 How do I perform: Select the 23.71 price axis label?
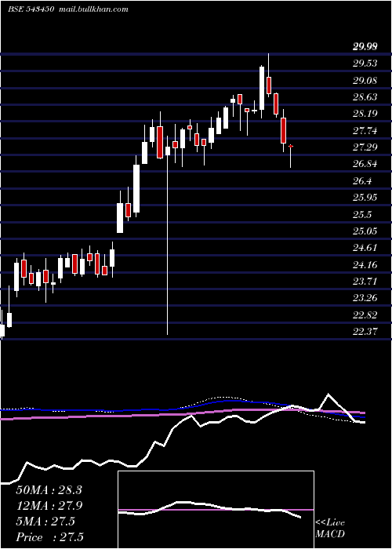(365, 282)
